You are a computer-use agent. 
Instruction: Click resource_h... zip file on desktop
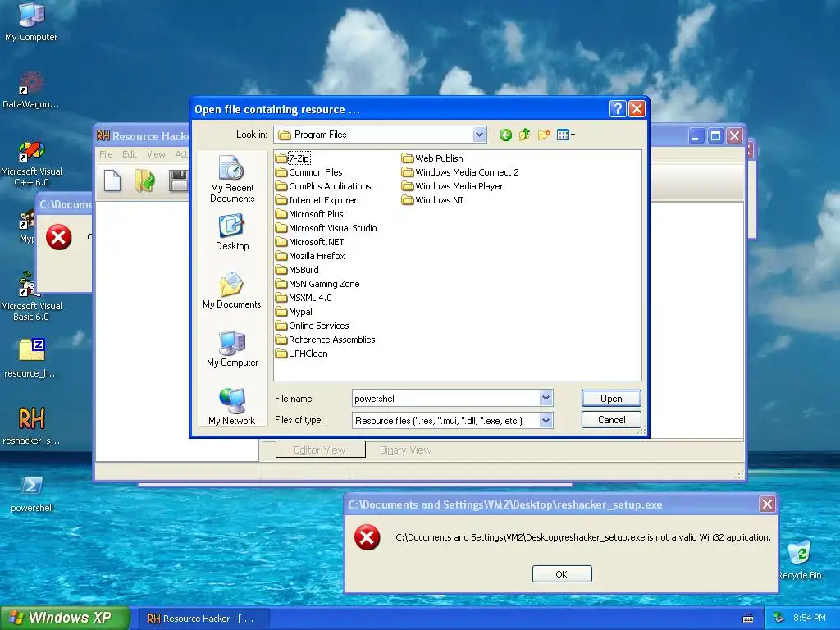(x=31, y=358)
